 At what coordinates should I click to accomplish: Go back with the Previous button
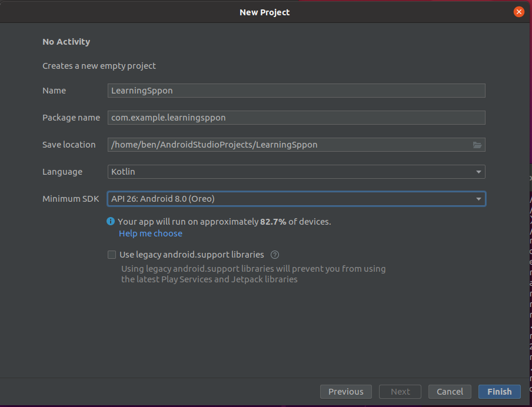click(345, 392)
